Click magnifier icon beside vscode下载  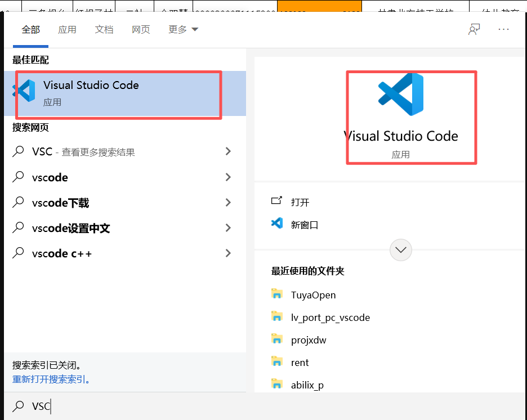[18, 202]
